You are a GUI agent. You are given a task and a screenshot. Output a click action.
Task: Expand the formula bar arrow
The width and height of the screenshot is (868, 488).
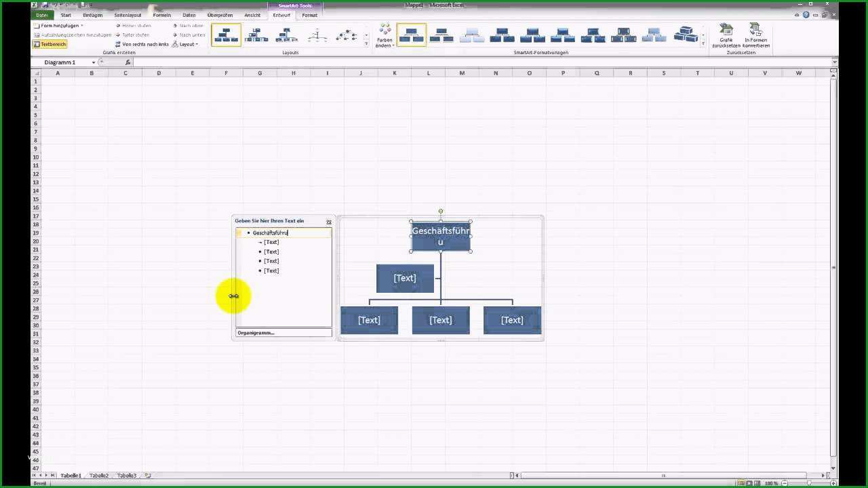click(x=835, y=62)
